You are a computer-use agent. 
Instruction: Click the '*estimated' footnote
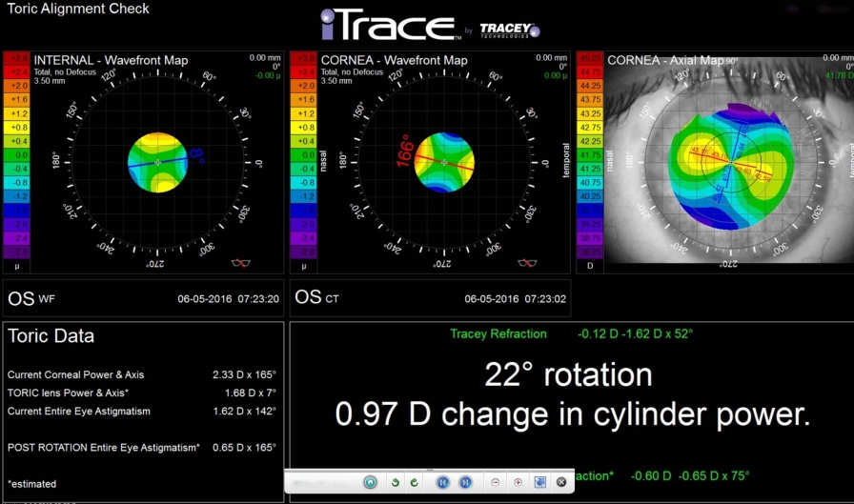(31, 484)
